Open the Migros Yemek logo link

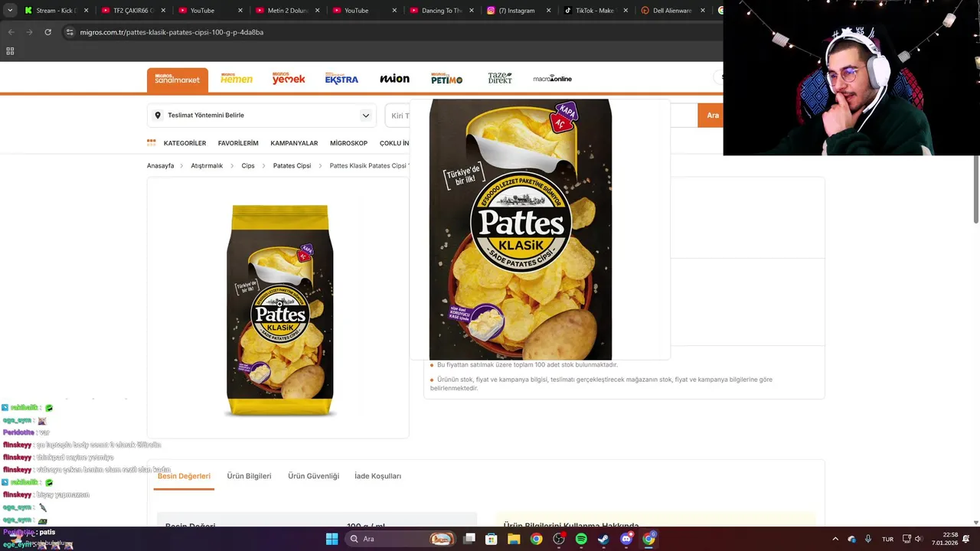(289, 79)
